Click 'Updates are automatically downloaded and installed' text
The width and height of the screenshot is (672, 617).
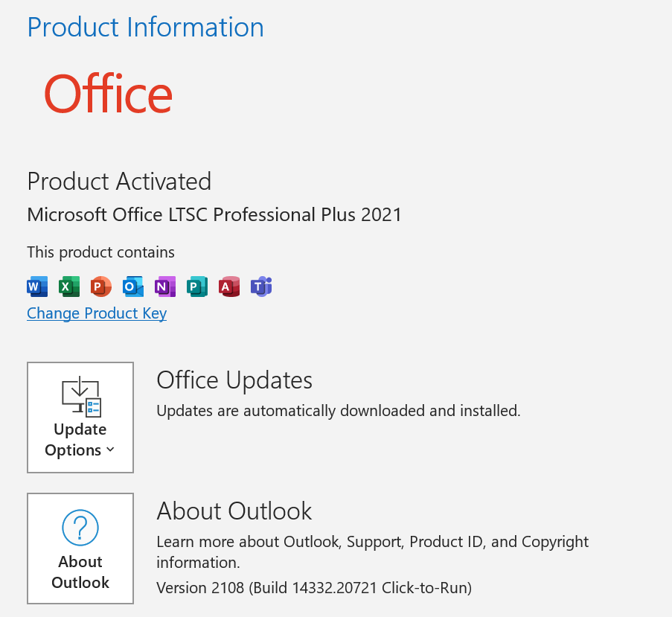[339, 411]
